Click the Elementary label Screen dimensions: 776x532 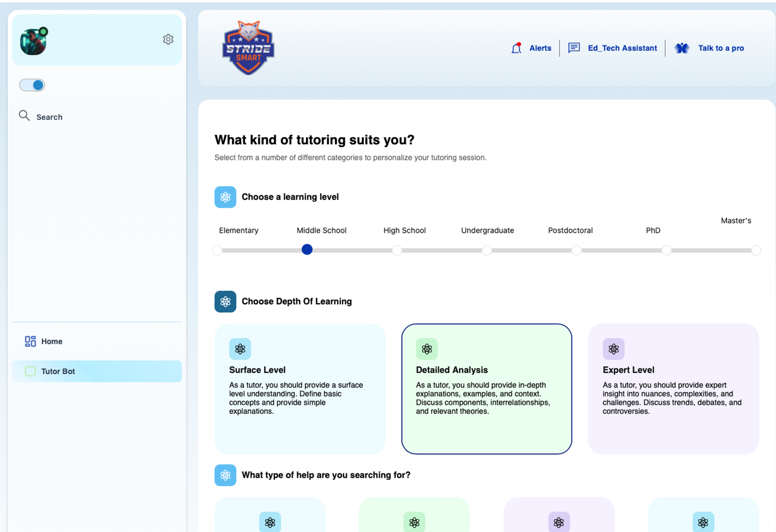tap(239, 230)
